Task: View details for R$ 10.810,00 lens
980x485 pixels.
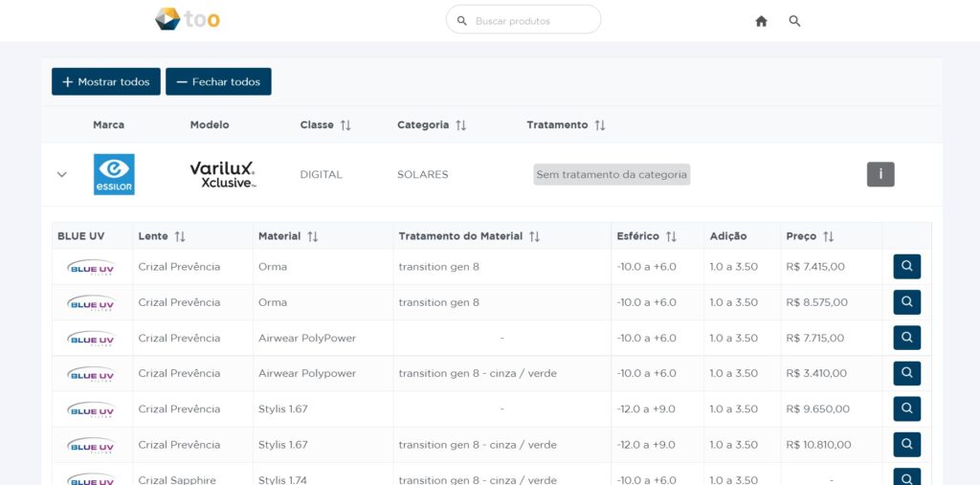Action: click(x=907, y=445)
